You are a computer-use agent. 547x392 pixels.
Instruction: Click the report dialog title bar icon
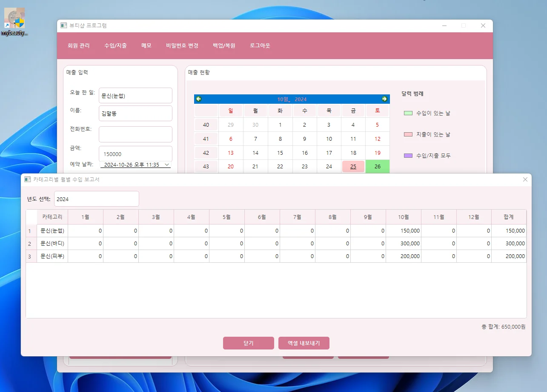pyautogui.click(x=27, y=179)
